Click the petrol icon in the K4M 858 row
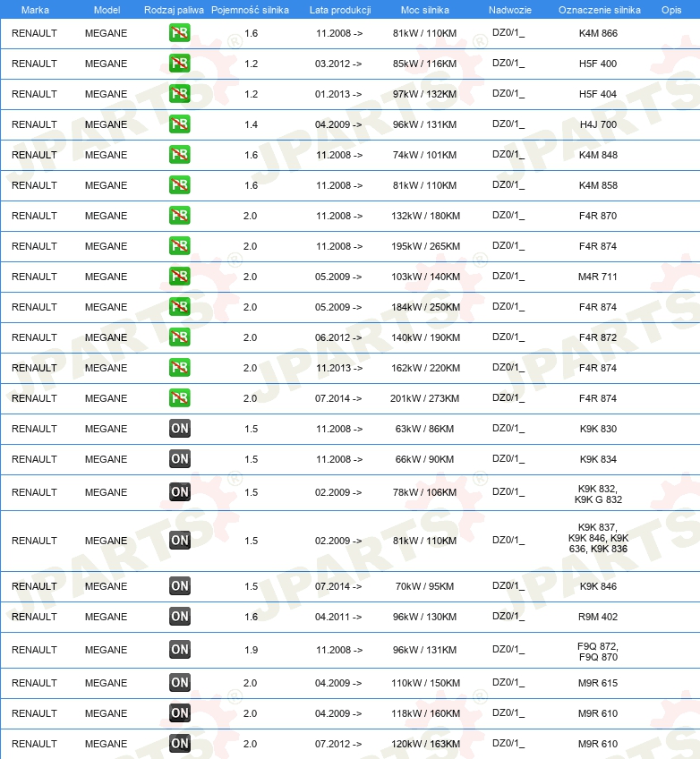This screenshot has width=700, height=759. pyautogui.click(x=180, y=185)
